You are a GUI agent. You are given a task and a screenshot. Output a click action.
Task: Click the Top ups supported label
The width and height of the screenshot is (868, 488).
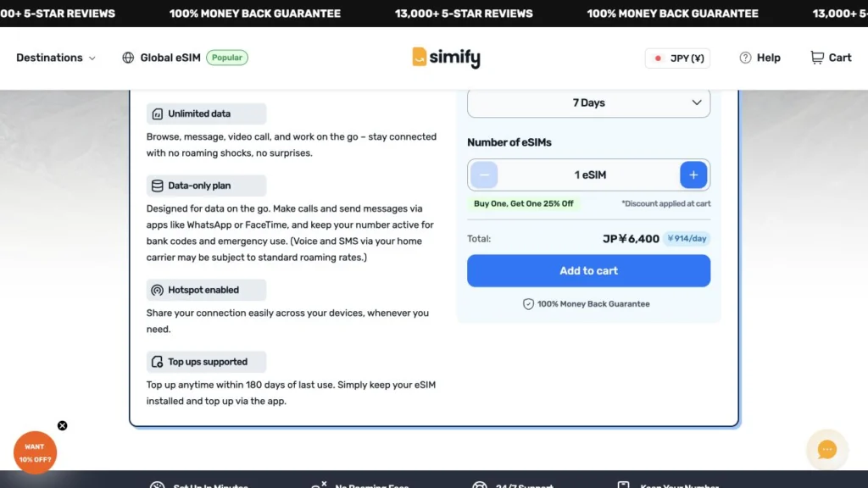pyautogui.click(x=208, y=362)
